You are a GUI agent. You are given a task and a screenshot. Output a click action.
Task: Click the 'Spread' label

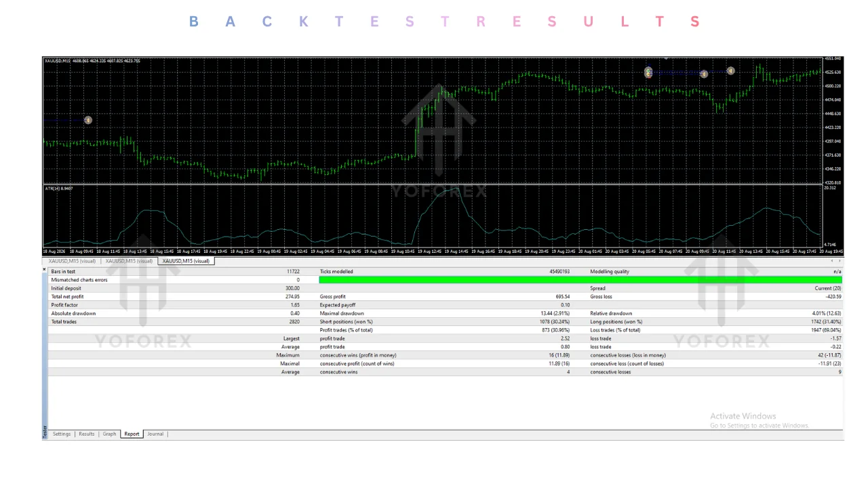click(597, 288)
